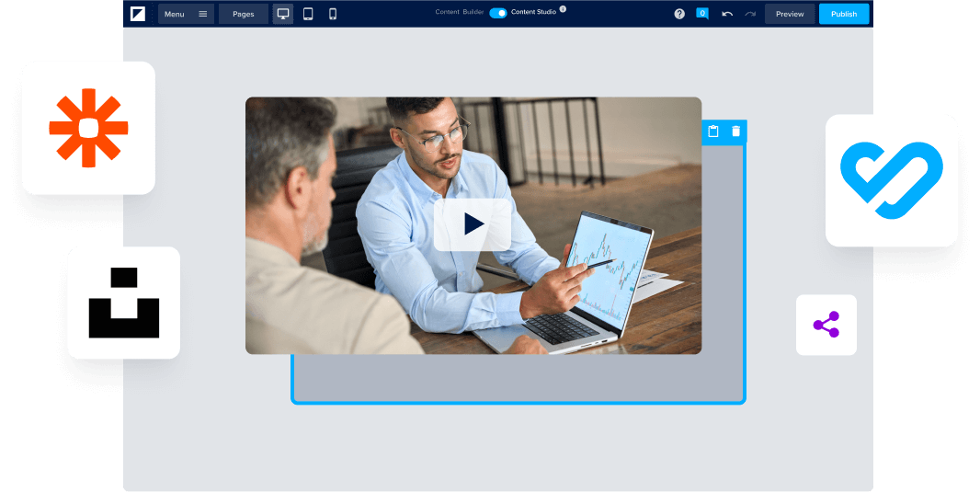
Task: Click the purple share icon tile
Action: coord(826,325)
